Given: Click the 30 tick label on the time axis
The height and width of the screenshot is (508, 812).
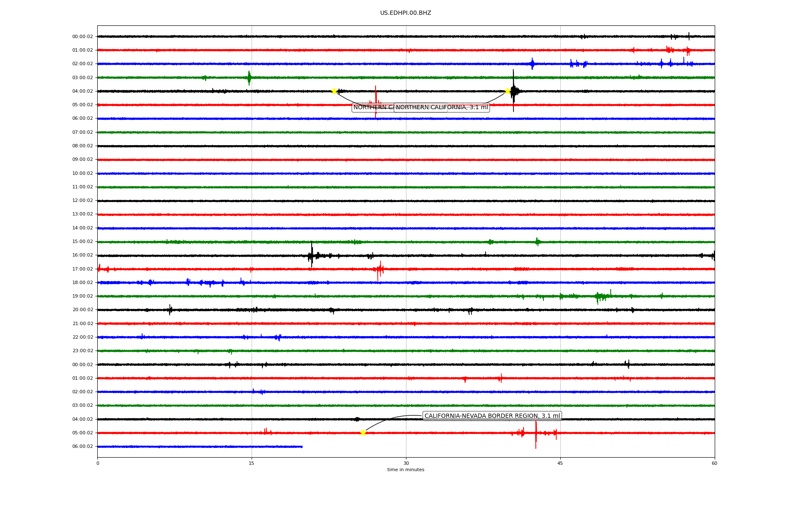Looking at the screenshot, I should [406, 463].
